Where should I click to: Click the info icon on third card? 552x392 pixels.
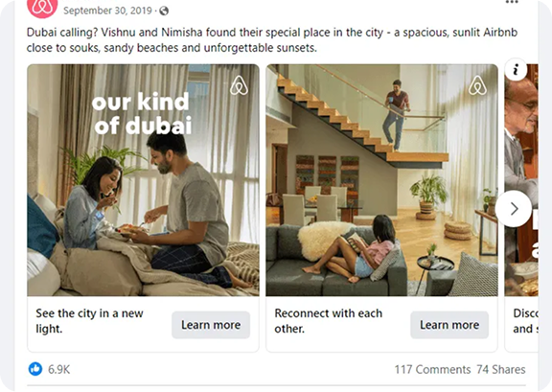516,69
